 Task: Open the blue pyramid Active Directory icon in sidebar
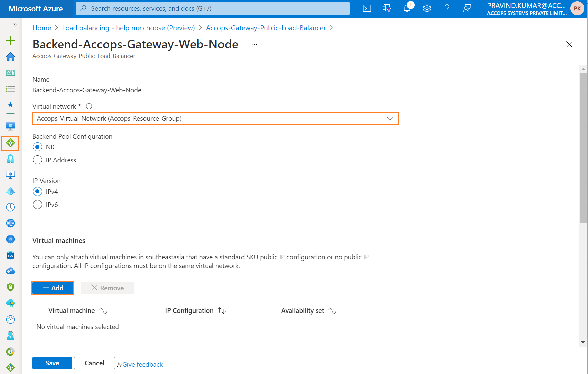[x=10, y=191]
